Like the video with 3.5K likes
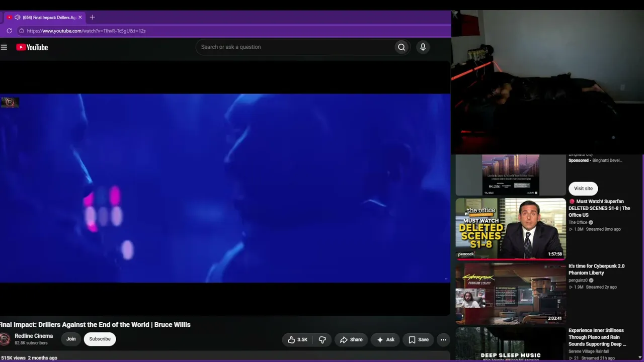This screenshot has height=362, width=644. [x=297, y=340]
